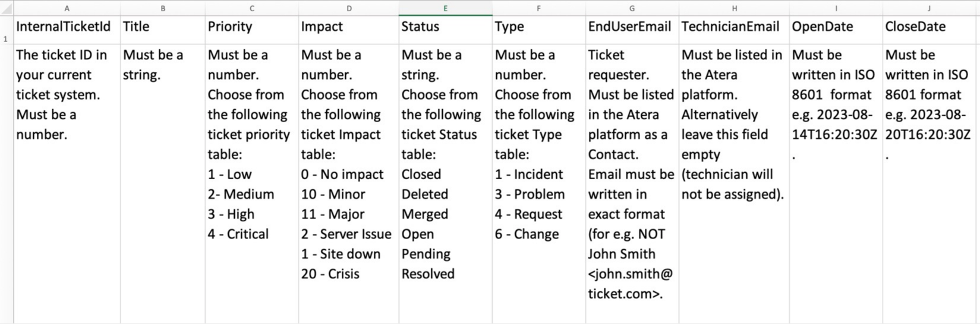980x324 pixels.
Task: Select the EndUserEmail header cell
Action: pyautogui.click(x=632, y=30)
